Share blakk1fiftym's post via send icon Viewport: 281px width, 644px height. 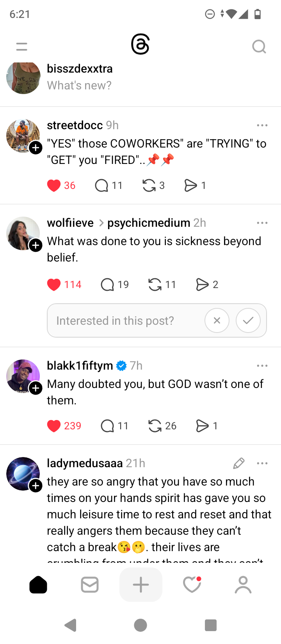click(202, 426)
